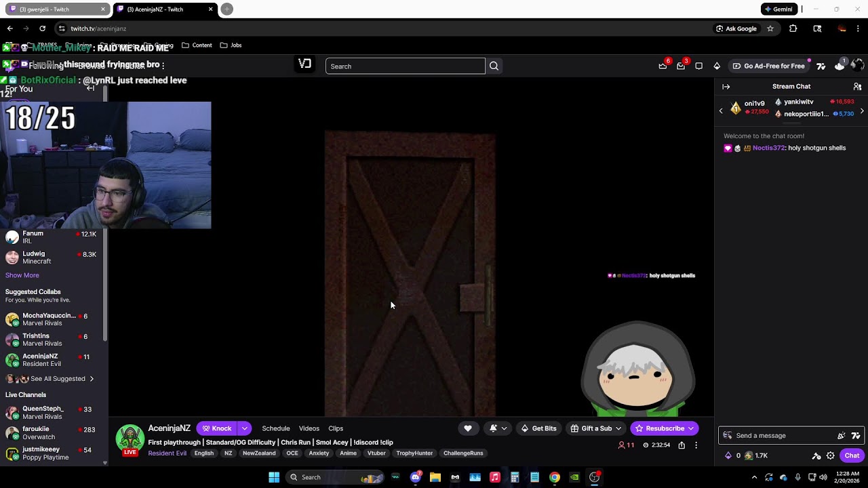Reload the page in Chrome

tap(42, 28)
